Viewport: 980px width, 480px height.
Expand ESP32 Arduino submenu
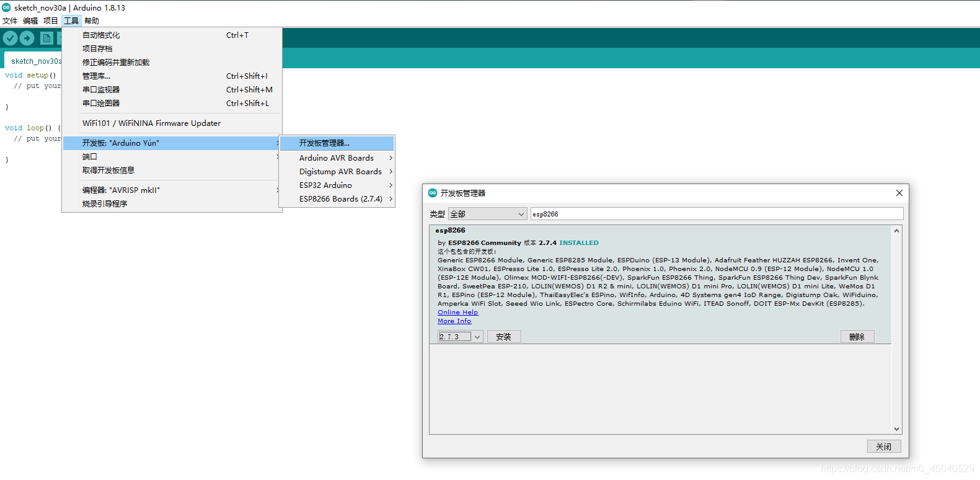click(x=337, y=185)
